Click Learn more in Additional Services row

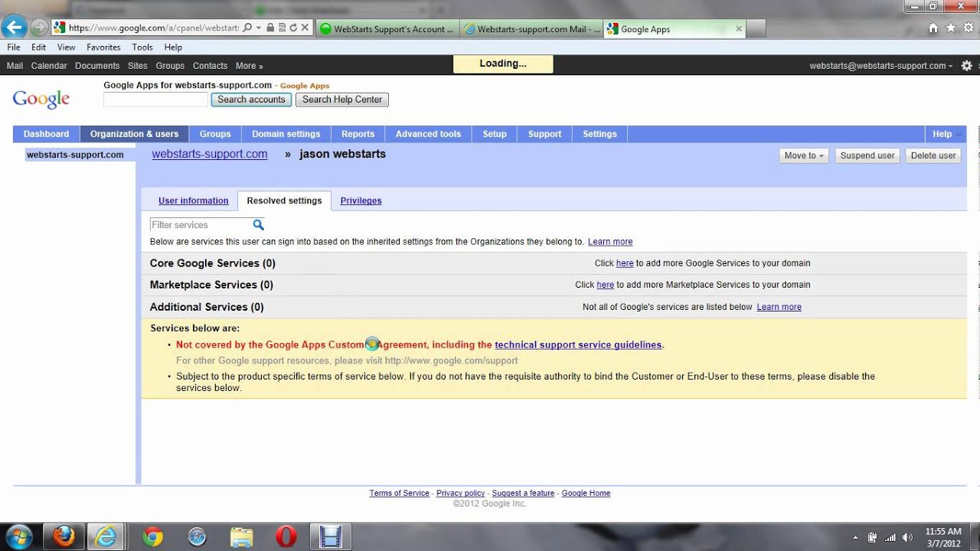[x=779, y=307]
